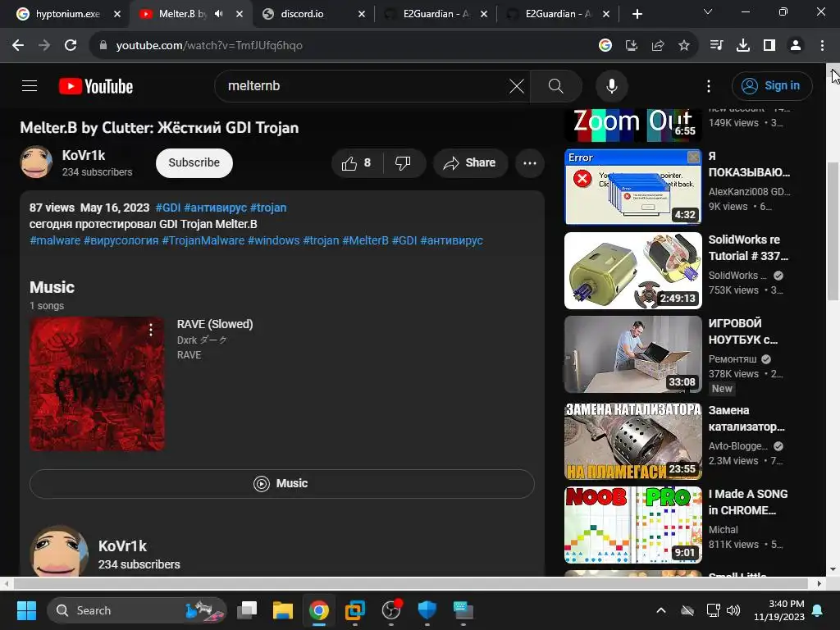Like the video with thumbs up
840x630 pixels.
click(357, 163)
